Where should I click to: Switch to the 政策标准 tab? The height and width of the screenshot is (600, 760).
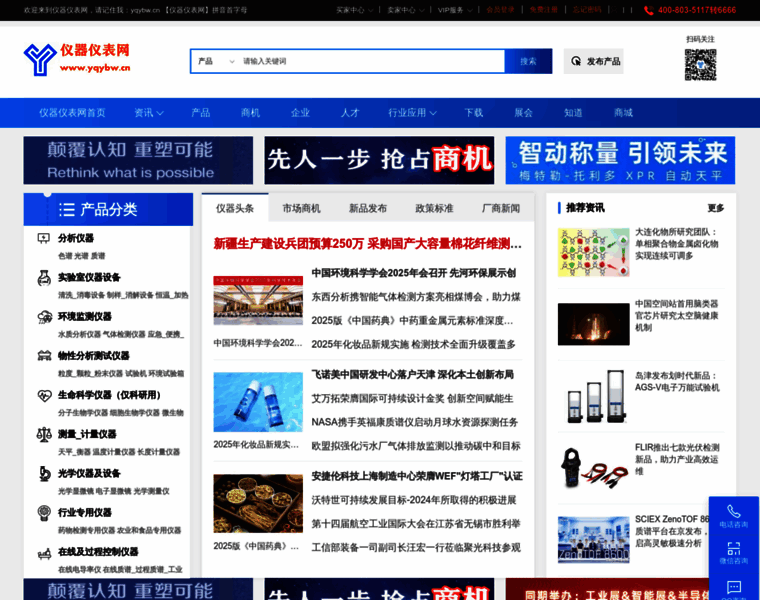point(434,208)
